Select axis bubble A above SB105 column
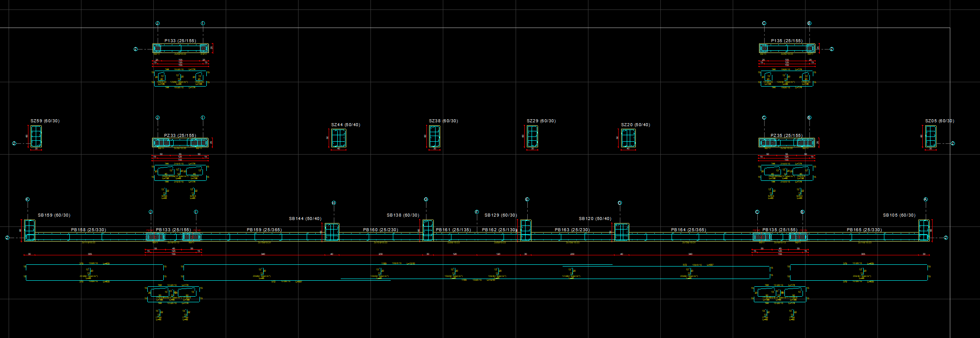Screen dimensions: 980x338 tap(926, 199)
